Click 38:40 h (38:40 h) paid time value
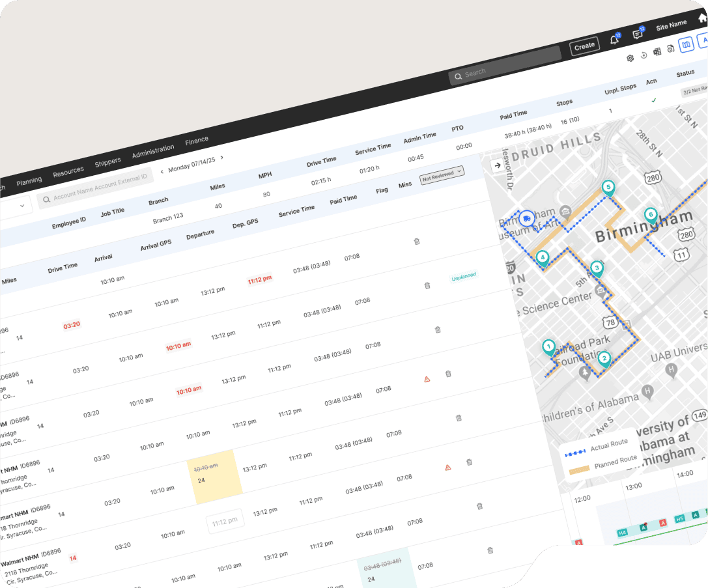The image size is (708, 588). pos(528,130)
